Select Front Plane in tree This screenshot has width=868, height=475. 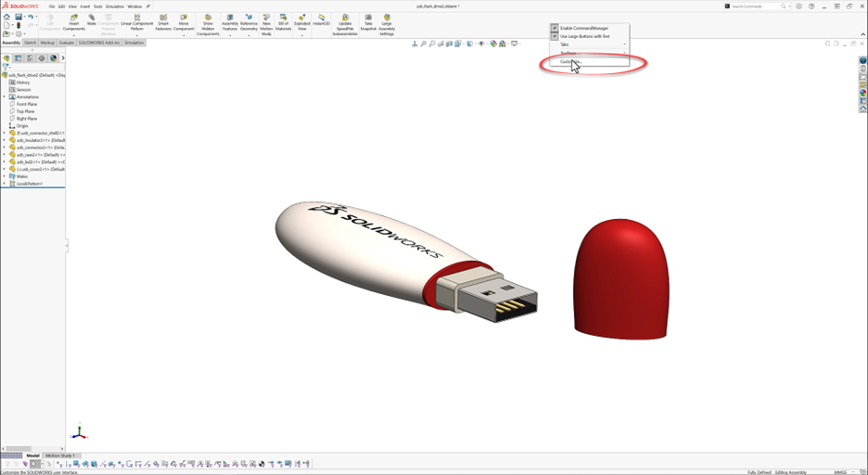(x=27, y=104)
